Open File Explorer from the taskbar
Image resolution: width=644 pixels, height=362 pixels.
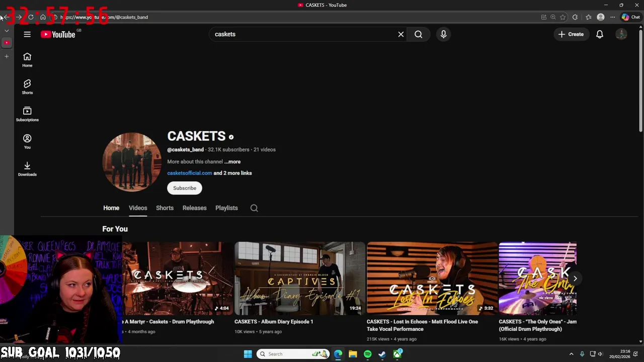[353, 354]
